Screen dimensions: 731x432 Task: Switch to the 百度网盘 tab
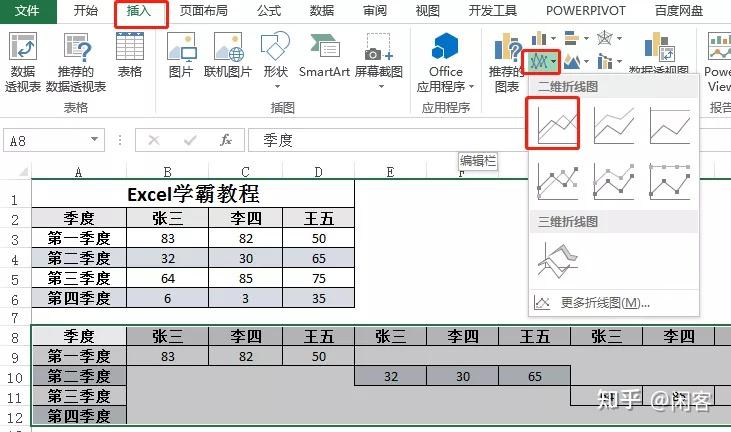point(679,11)
